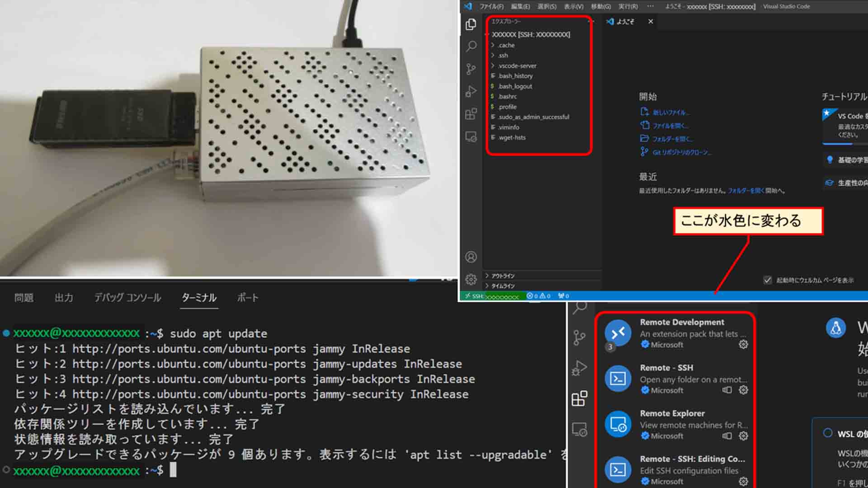Click the Remote Development extension icon
868x488 pixels.
[618, 332]
